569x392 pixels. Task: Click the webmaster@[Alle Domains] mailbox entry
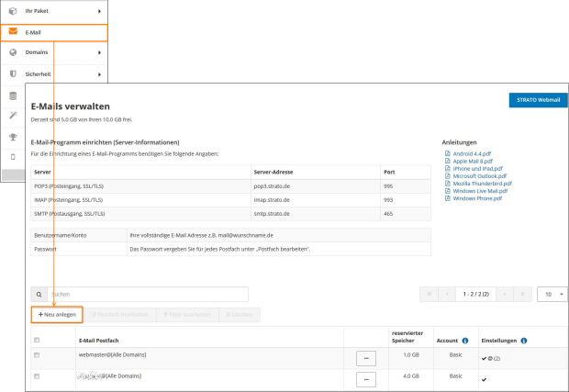113,354
